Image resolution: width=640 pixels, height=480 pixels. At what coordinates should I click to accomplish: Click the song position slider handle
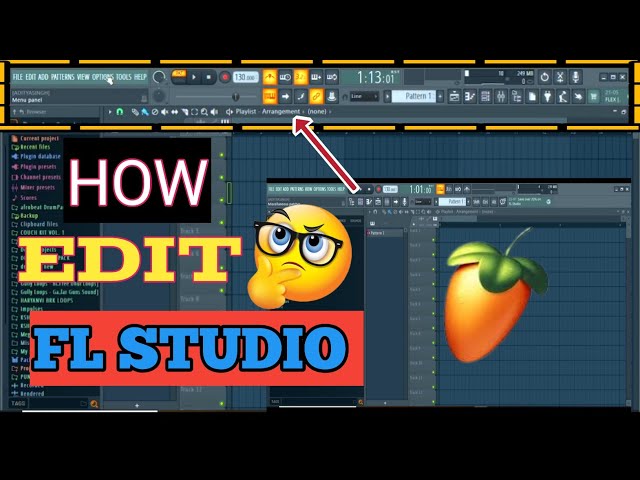point(235,97)
